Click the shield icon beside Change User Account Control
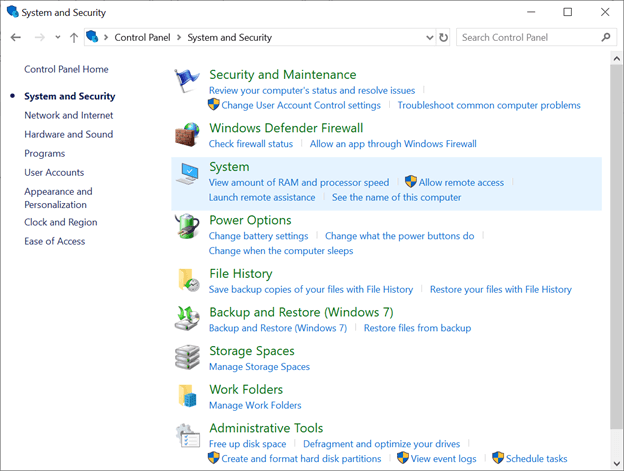This screenshot has width=624, height=471. (214, 105)
